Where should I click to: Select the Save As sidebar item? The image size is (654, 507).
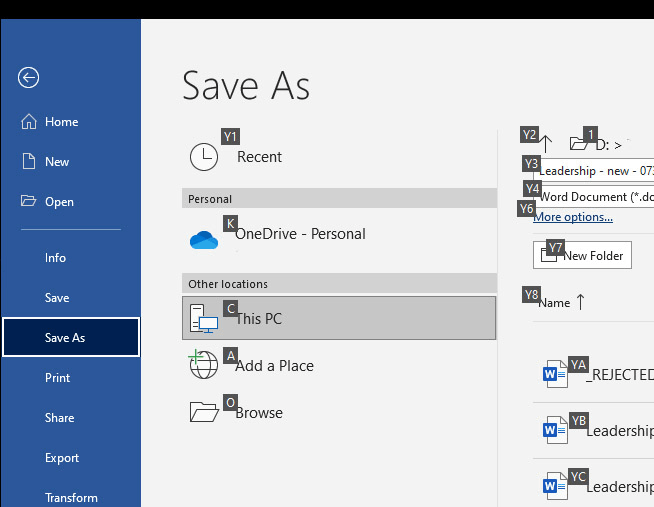pos(71,337)
